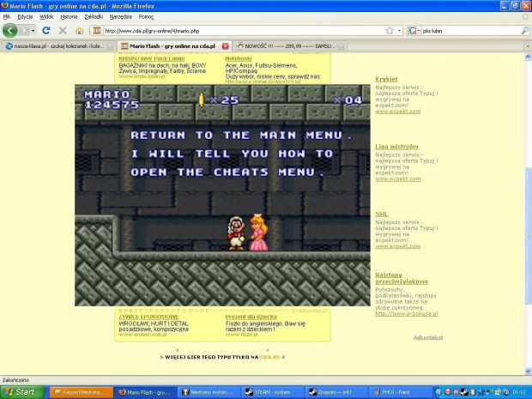Switch to the Nieznany wykon... taskbar button
The width and height of the screenshot is (532, 399).
click(209, 392)
